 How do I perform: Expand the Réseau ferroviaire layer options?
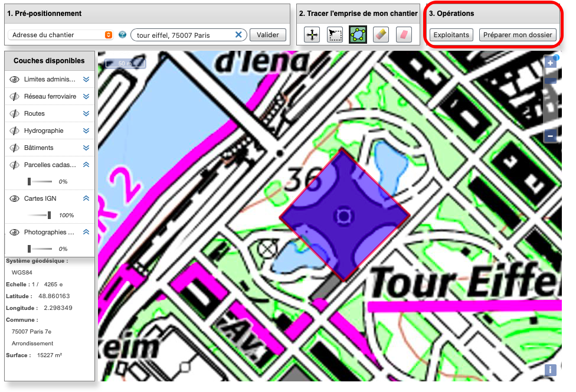pos(86,97)
